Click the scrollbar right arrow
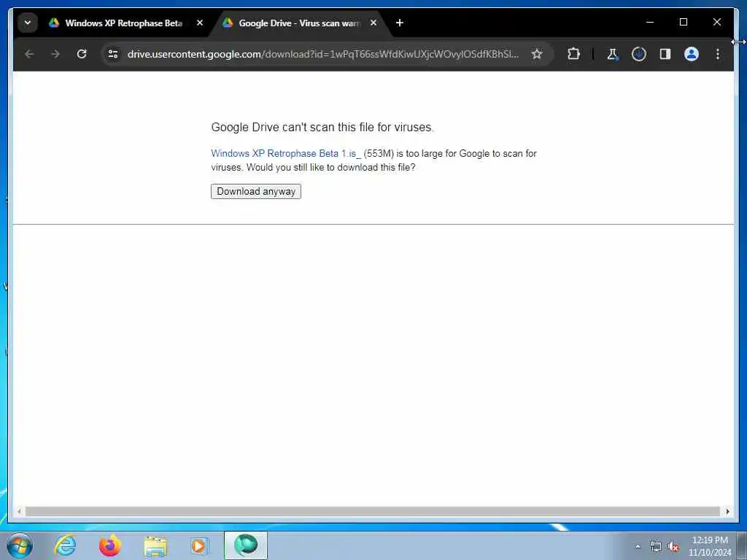 [x=727, y=511]
